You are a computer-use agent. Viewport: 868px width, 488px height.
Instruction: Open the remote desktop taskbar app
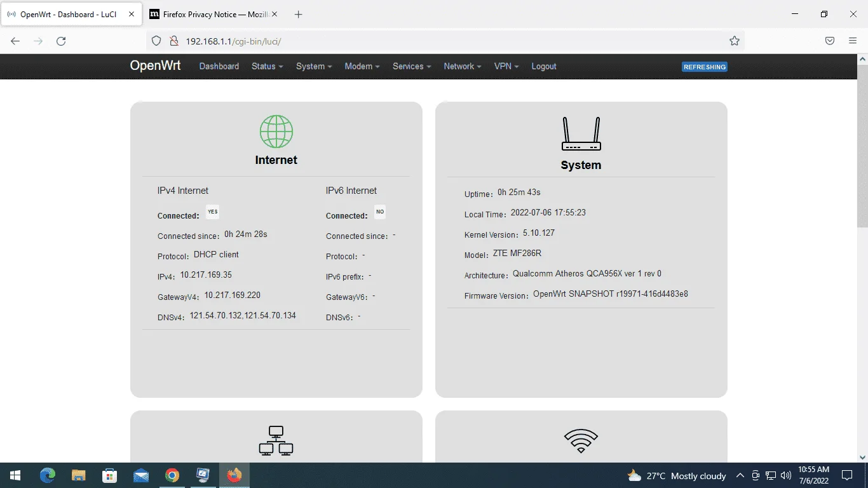pyautogui.click(x=203, y=475)
